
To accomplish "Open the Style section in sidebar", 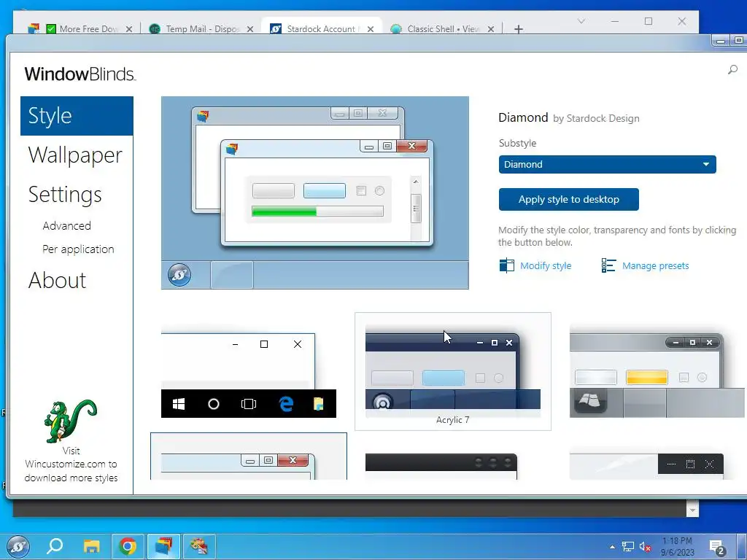I will pos(77,116).
